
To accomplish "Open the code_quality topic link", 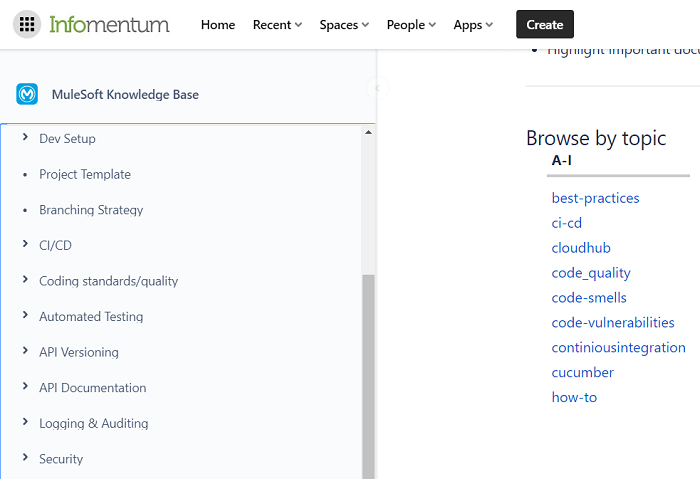I will coord(591,273).
